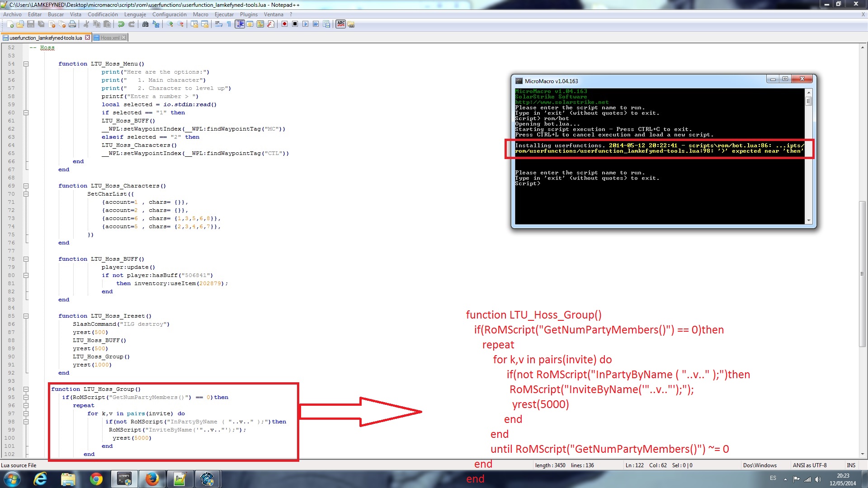Copy selection toolbar icon
The image size is (868, 488).
tap(97, 24)
